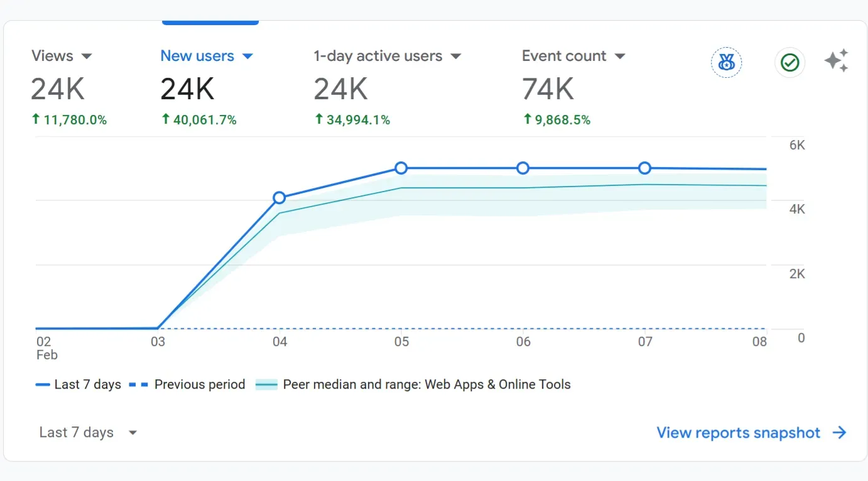This screenshot has height=481, width=868.
Task: Click the Peer median and range legend swatch
Action: point(266,385)
